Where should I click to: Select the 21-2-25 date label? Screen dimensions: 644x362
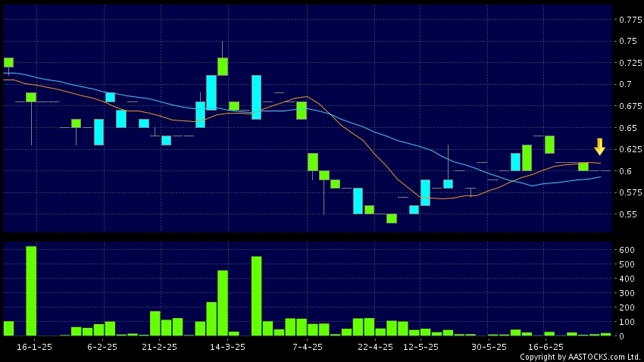159,347
